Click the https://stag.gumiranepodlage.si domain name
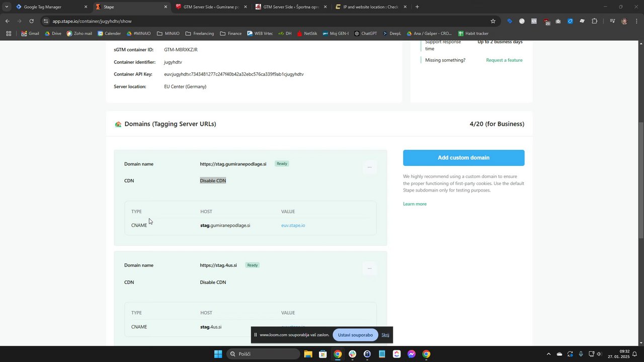Viewport: 644px width, 362px height. click(233, 164)
